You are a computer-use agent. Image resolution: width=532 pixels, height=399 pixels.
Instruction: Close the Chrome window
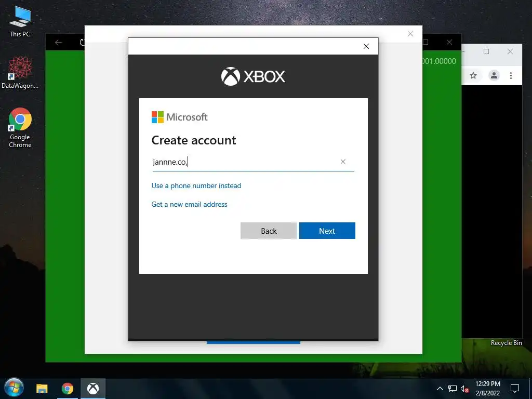point(510,51)
